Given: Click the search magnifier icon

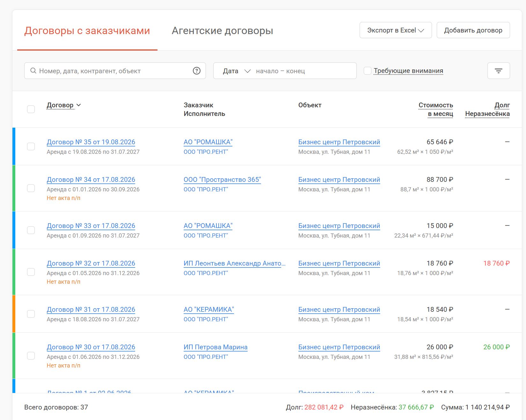Looking at the screenshot, I should pos(33,71).
